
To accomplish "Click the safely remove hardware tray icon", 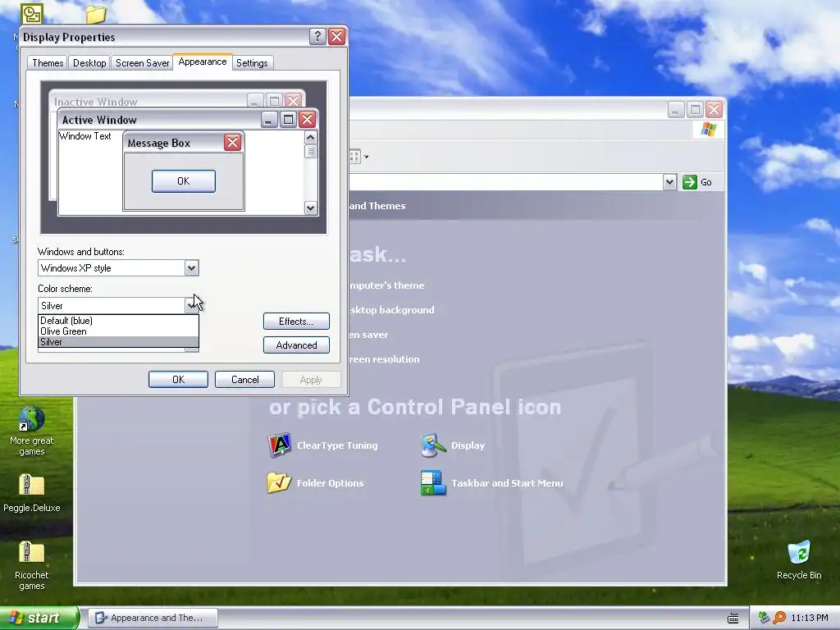I will [x=764, y=618].
